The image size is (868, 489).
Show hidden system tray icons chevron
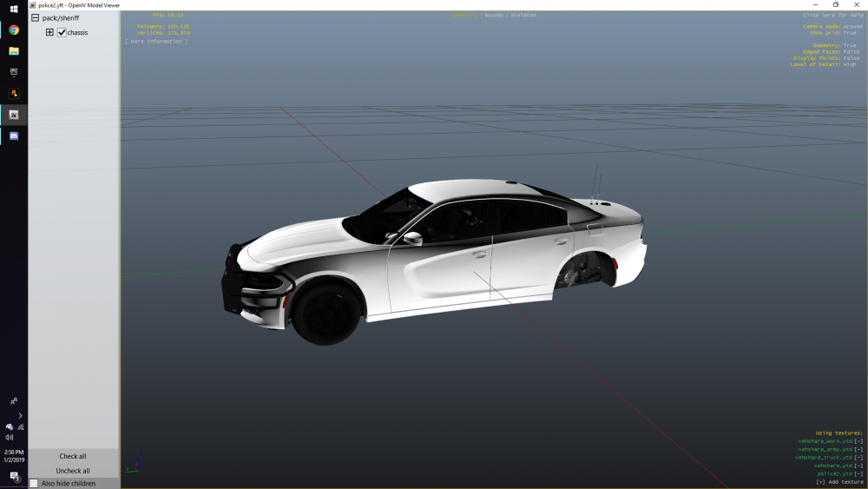click(x=20, y=415)
